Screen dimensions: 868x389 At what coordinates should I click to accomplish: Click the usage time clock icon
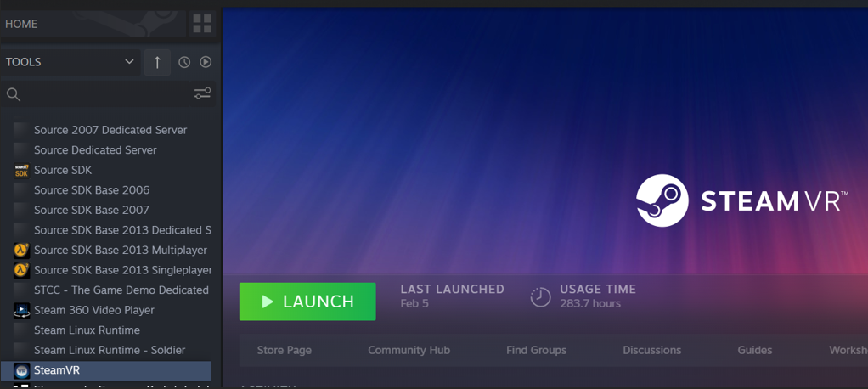tap(540, 297)
